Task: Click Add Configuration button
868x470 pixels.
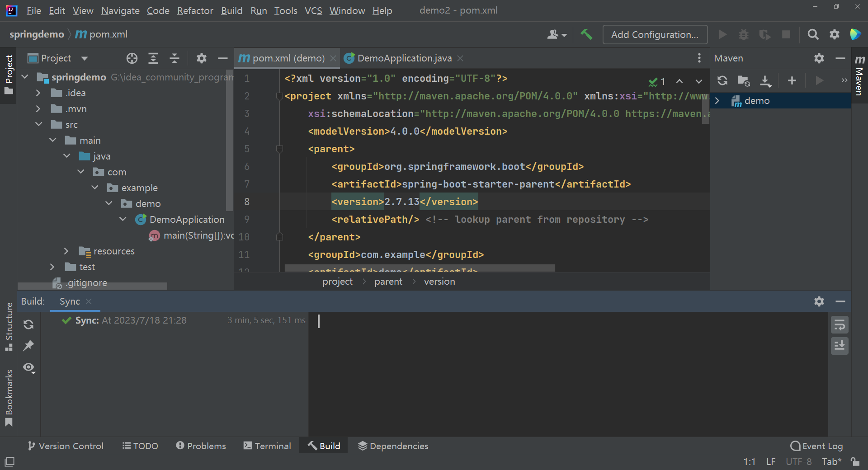Action: [655, 34]
